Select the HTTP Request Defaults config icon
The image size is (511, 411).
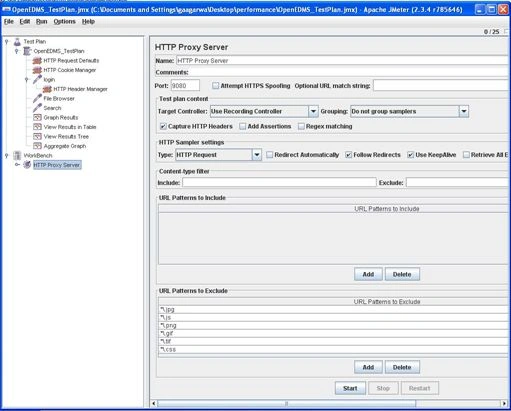coord(37,61)
